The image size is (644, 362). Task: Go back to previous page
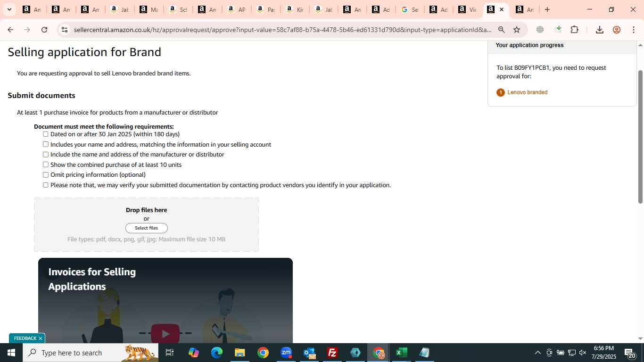click(x=10, y=30)
